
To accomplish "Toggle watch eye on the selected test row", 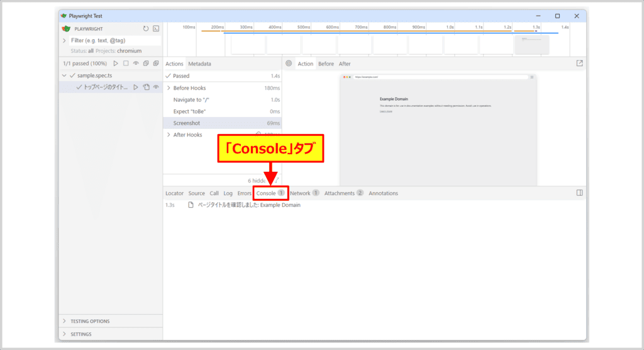I will (x=155, y=87).
